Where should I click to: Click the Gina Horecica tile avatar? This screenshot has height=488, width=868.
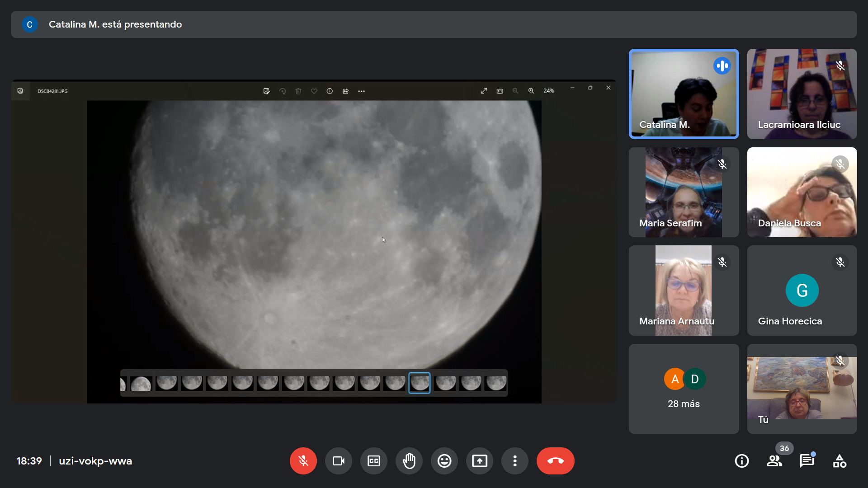(x=802, y=291)
